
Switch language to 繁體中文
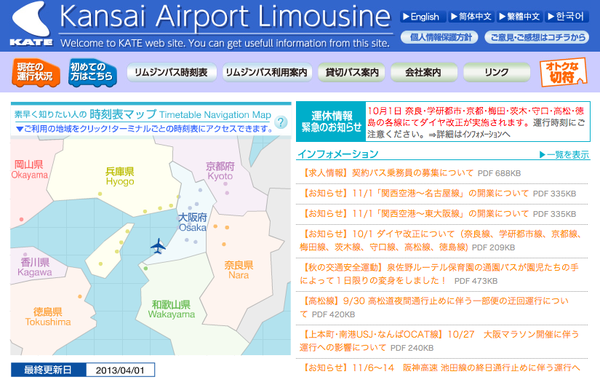tap(520, 17)
